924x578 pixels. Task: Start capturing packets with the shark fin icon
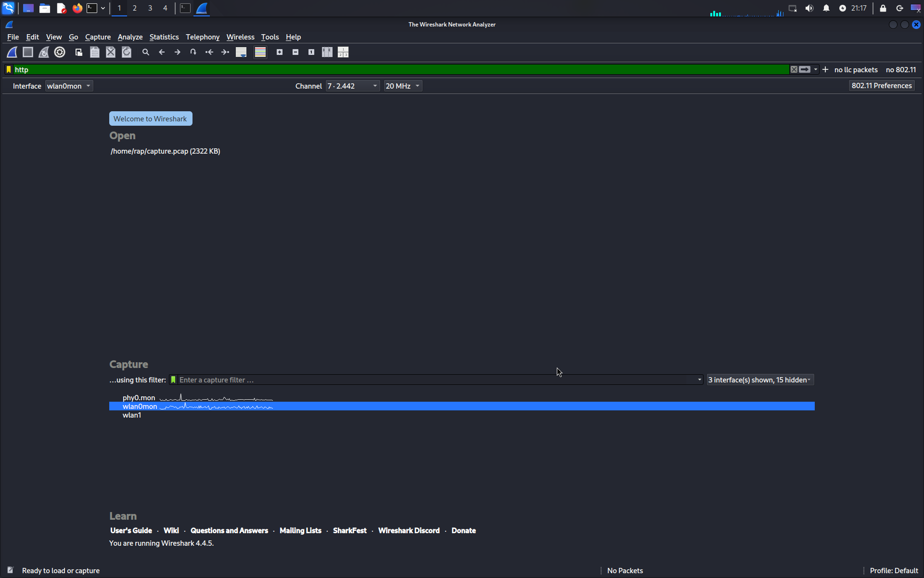[x=12, y=52]
